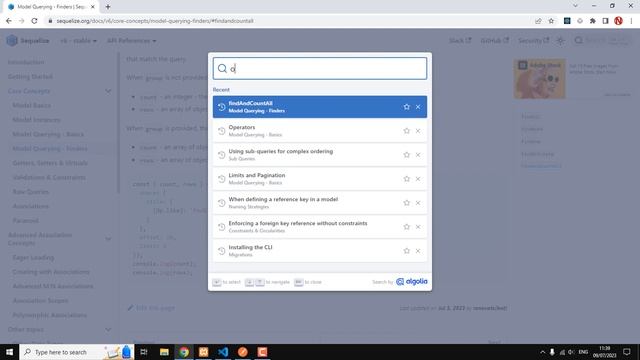Close the Model Querying - Finders tab
Image resolution: width=640 pixels, height=360 pixels.
click(x=93, y=7)
